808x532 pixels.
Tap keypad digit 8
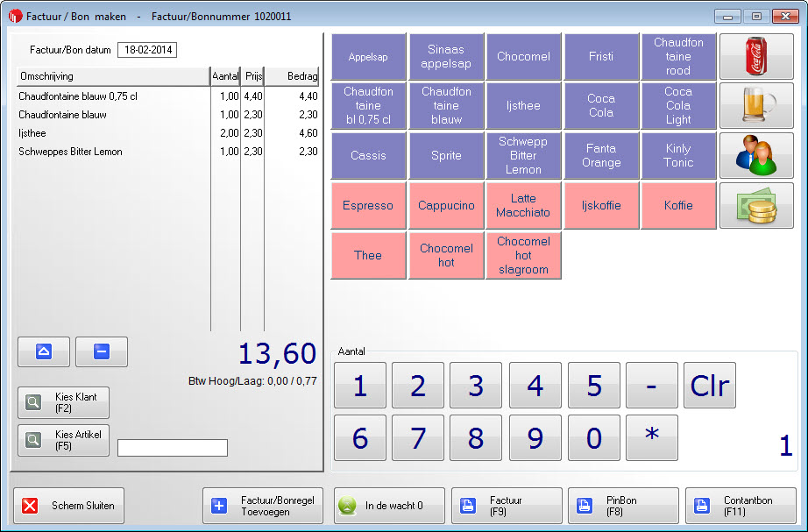tap(476, 437)
